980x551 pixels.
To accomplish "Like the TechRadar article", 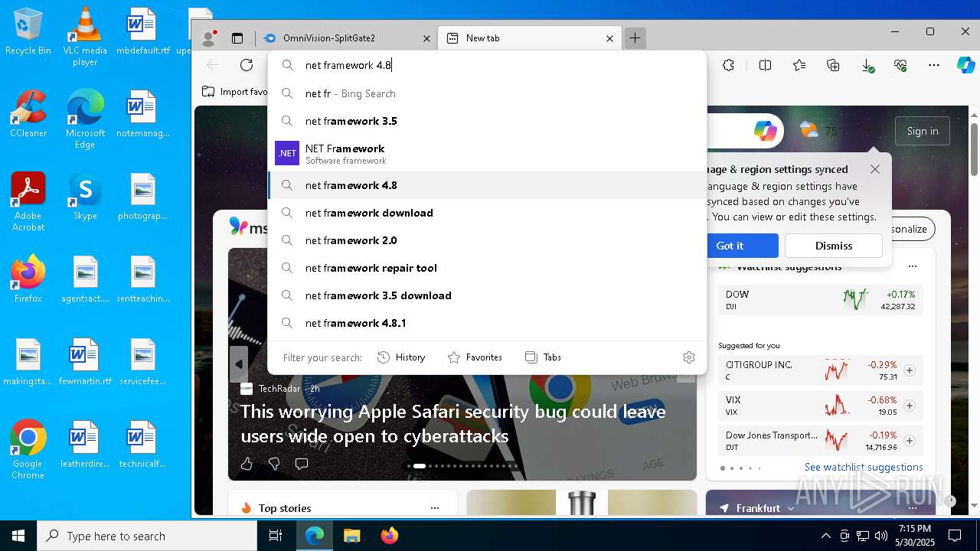I will click(x=247, y=464).
